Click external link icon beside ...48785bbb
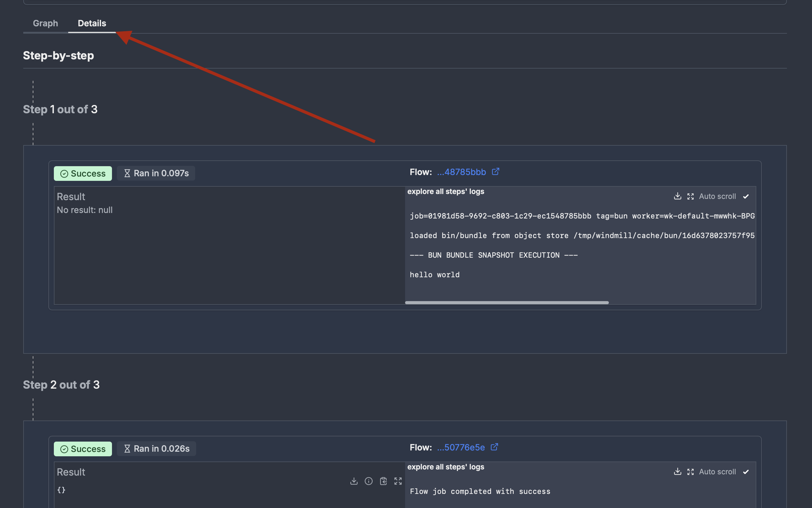The image size is (812, 508). (495, 172)
